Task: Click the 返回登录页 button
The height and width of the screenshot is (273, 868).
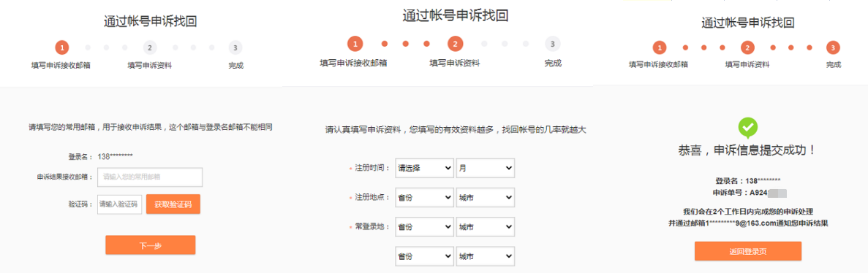Action: coord(748,251)
